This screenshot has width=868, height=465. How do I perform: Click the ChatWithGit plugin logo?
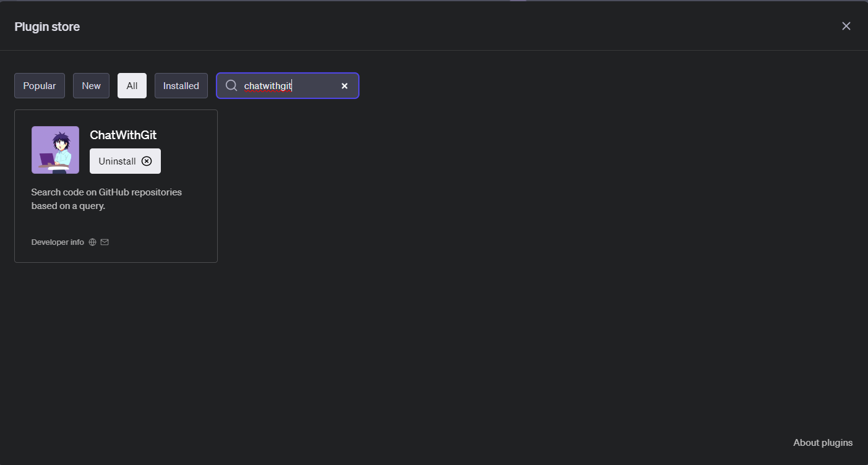[55, 150]
